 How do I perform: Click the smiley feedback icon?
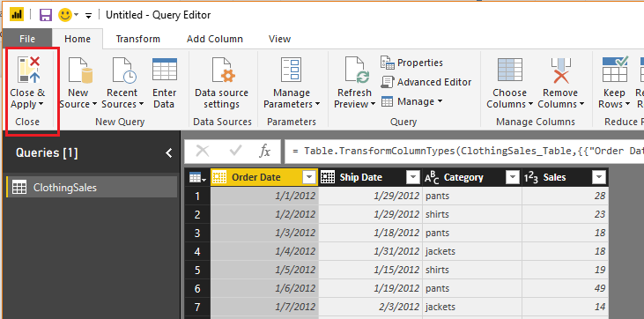click(65, 15)
